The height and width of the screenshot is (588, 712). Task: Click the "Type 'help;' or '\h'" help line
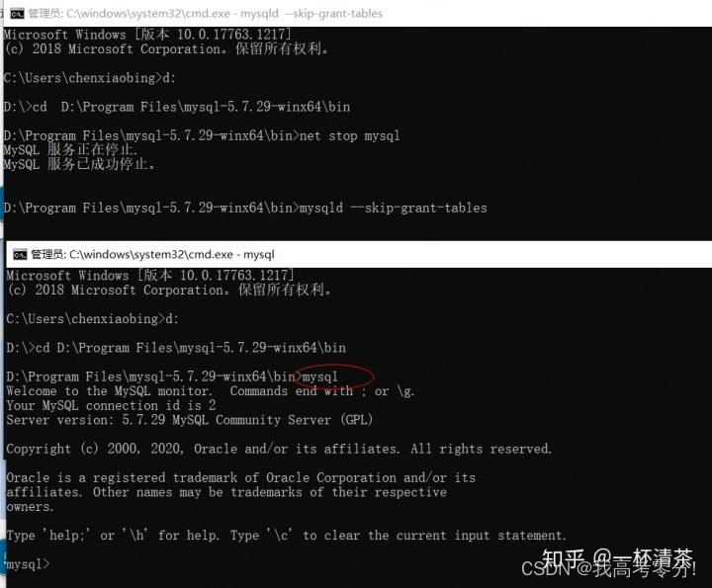pyautogui.click(x=287, y=536)
